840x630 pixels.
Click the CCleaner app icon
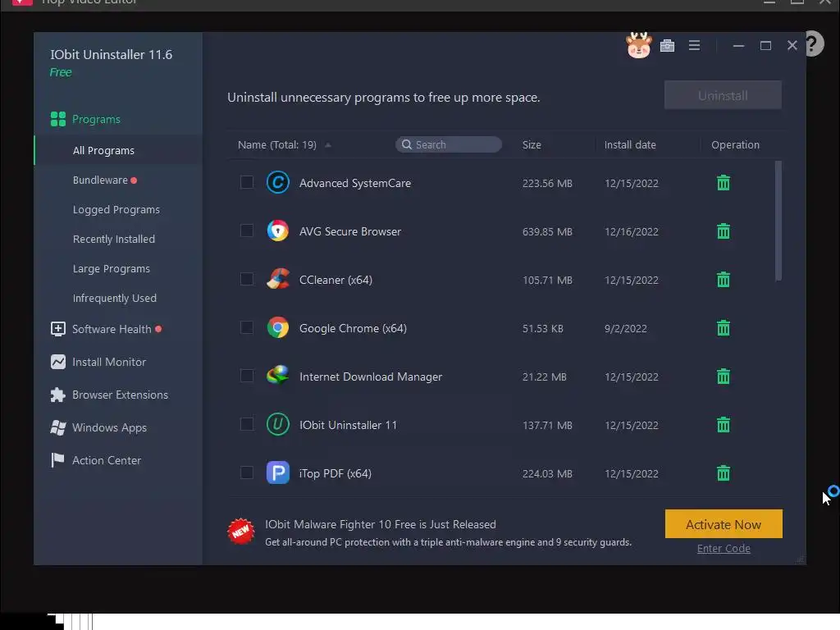point(278,279)
